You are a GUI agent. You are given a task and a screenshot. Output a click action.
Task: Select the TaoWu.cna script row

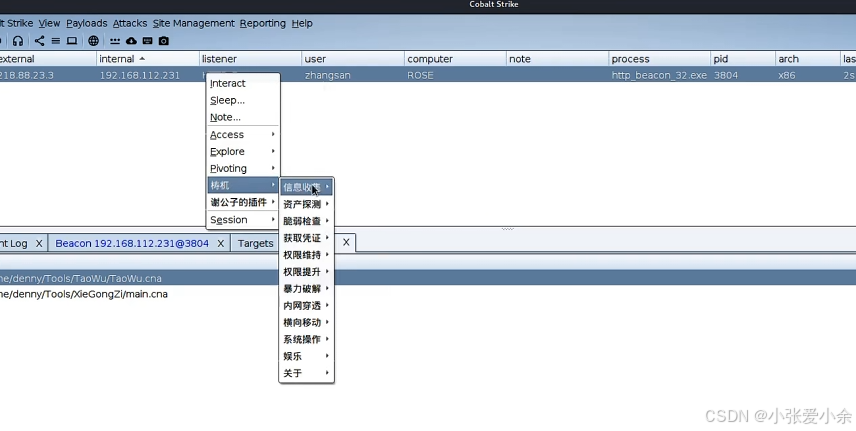click(x=428, y=278)
